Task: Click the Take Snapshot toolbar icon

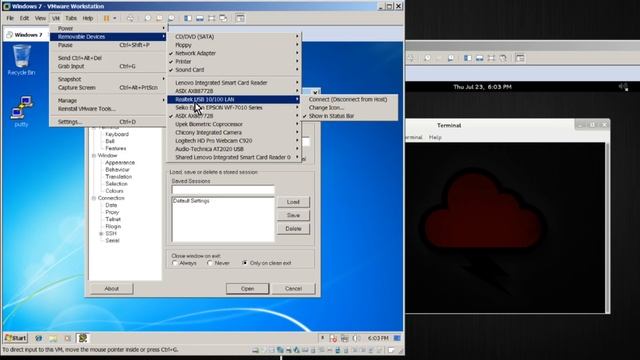Action: point(148,18)
